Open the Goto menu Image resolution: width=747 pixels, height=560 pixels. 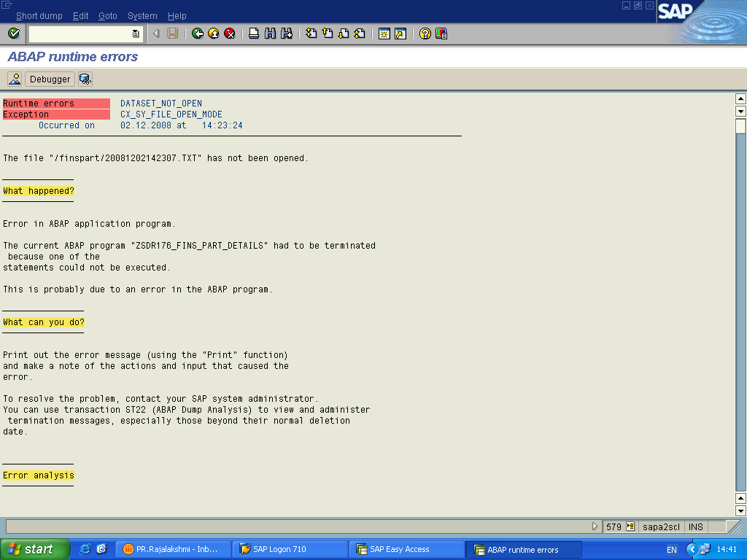(107, 15)
